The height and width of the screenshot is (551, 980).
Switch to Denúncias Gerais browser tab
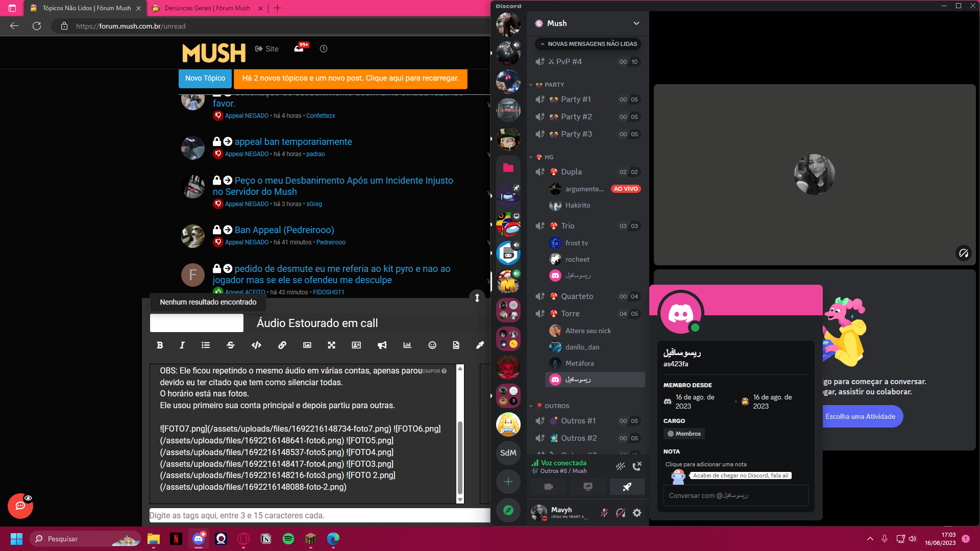coord(207,8)
